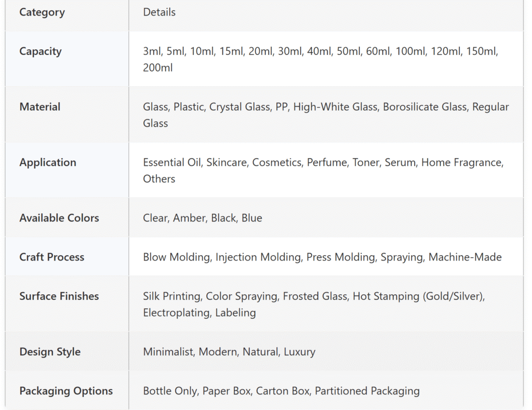Select the Design Style label
532x410 pixels.
coord(50,352)
